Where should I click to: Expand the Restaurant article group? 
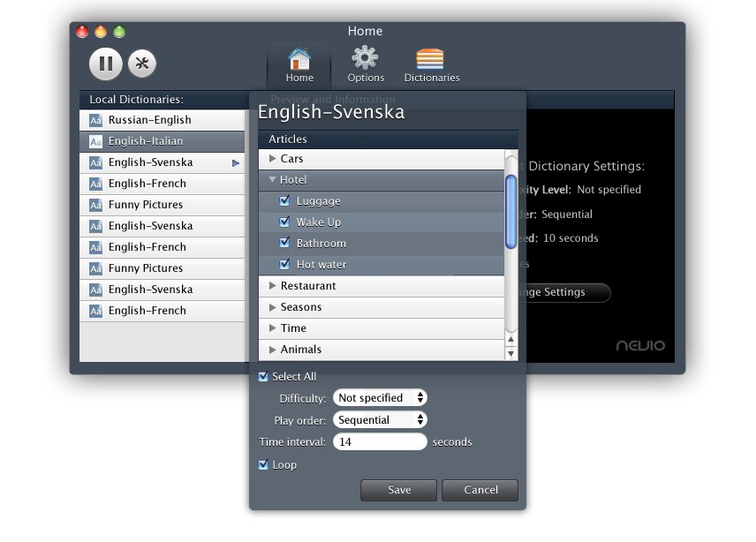[272, 285]
